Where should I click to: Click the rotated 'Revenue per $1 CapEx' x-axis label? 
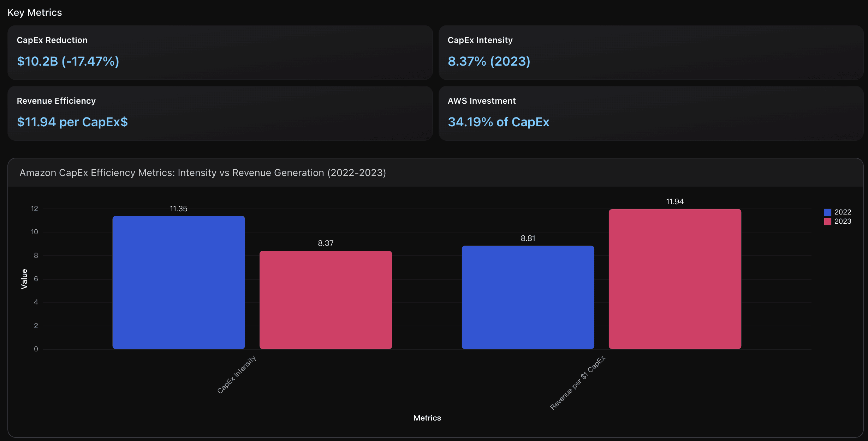click(578, 383)
